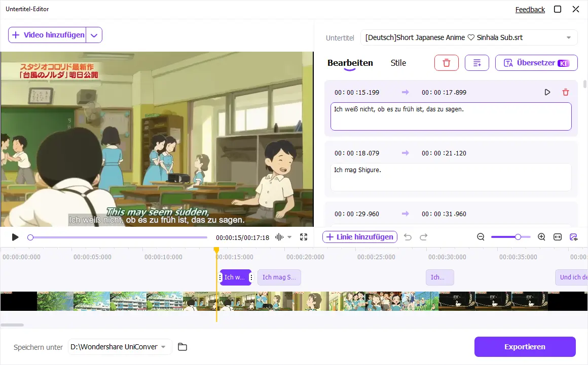Screen dimensions: 588x365
Task: Select the 'Ich mag S...' timeline clip
Action: [279, 277]
